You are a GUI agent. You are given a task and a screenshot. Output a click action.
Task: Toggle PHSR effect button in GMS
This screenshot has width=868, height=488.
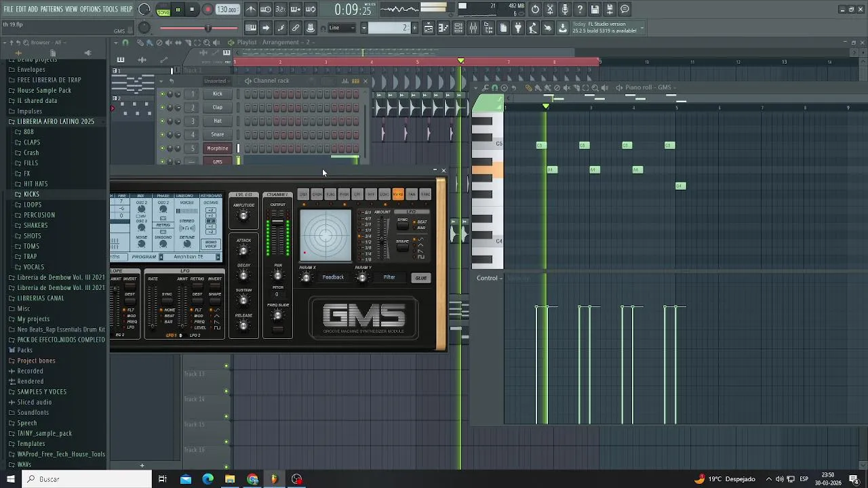tap(344, 195)
